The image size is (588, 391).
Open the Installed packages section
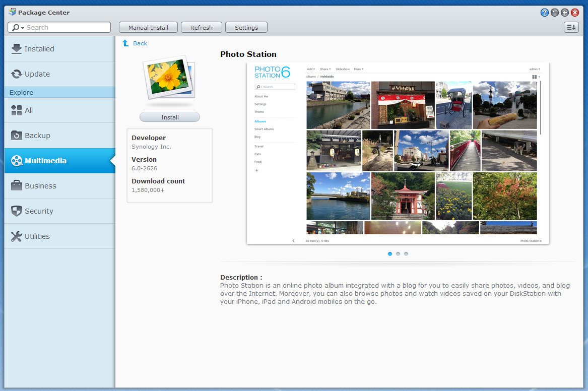(x=60, y=49)
